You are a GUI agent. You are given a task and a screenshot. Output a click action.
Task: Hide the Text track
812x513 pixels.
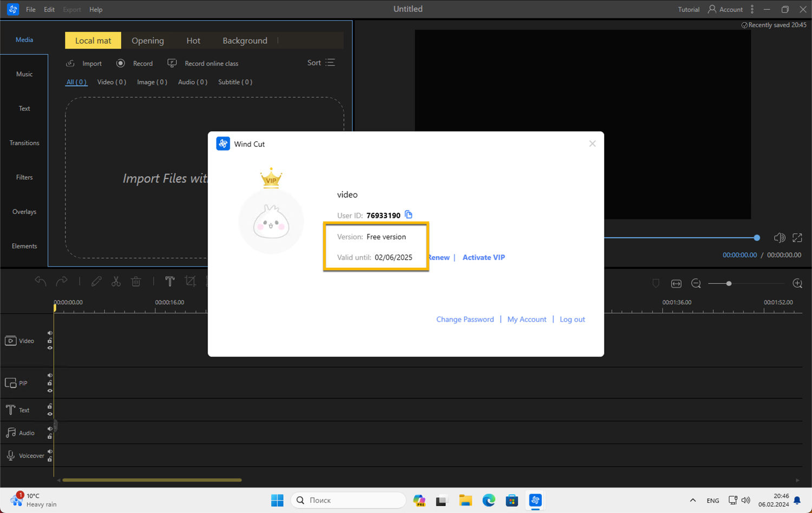click(x=50, y=414)
